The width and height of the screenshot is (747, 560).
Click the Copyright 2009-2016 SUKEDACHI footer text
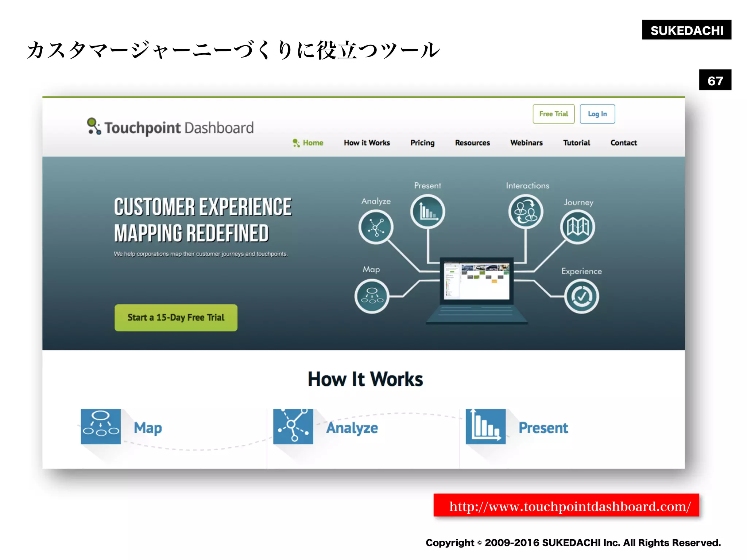pos(573,542)
